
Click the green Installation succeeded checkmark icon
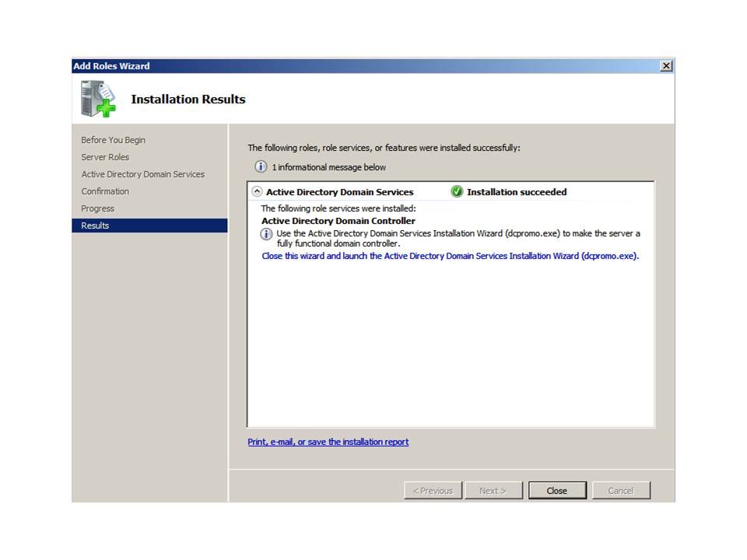point(457,192)
